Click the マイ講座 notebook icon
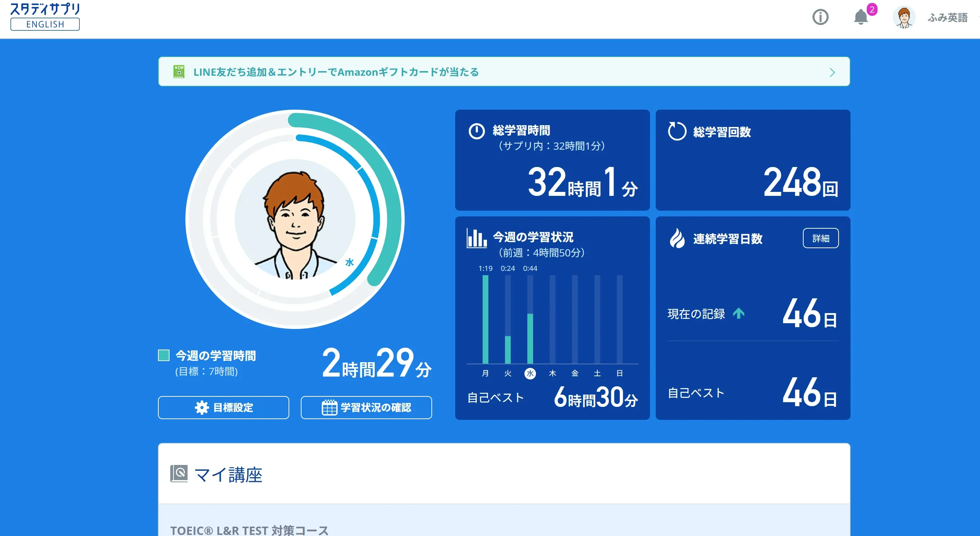This screenshot has height=536, width=980. 179,474
